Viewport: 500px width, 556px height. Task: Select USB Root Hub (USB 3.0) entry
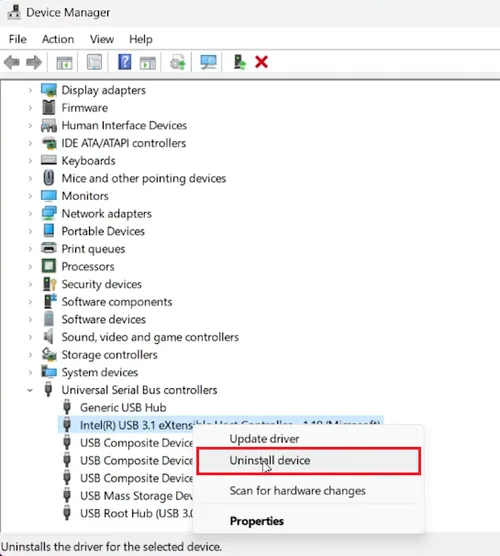click(136, 513)
